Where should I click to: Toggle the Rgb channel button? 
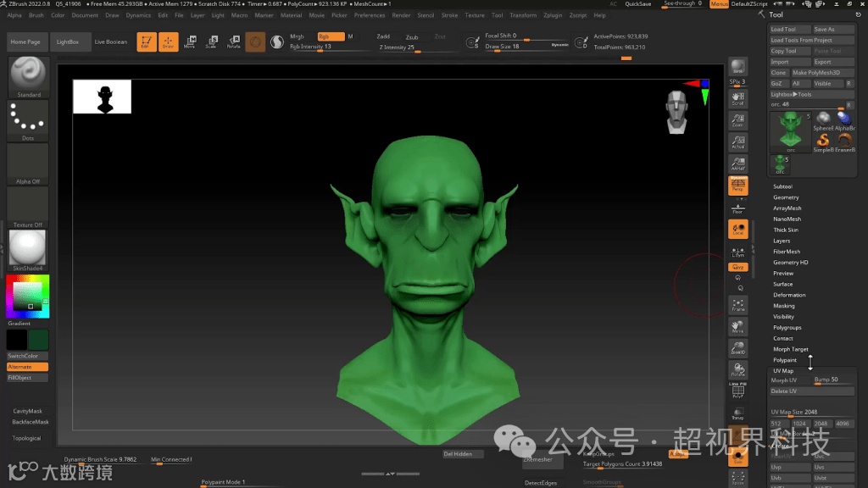pyautogui.click(x=330, y=36)
